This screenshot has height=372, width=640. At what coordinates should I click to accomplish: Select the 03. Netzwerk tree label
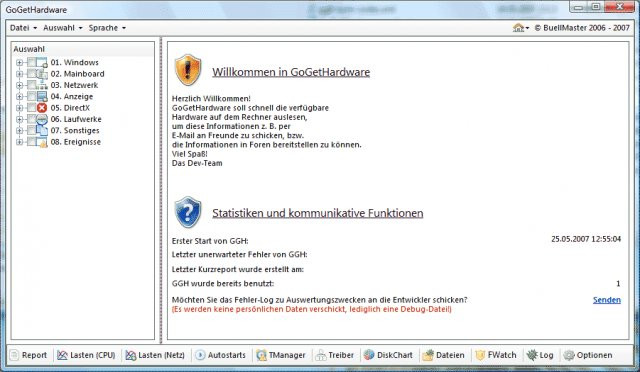74,85
